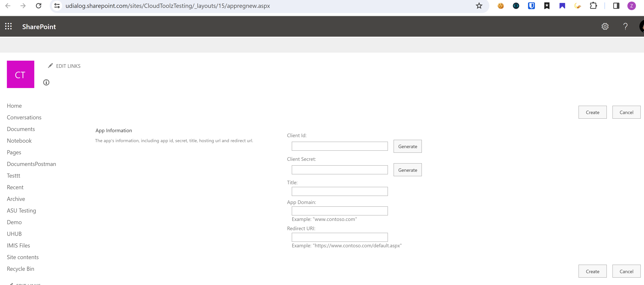Reload the page in the browser

point(39,6)
